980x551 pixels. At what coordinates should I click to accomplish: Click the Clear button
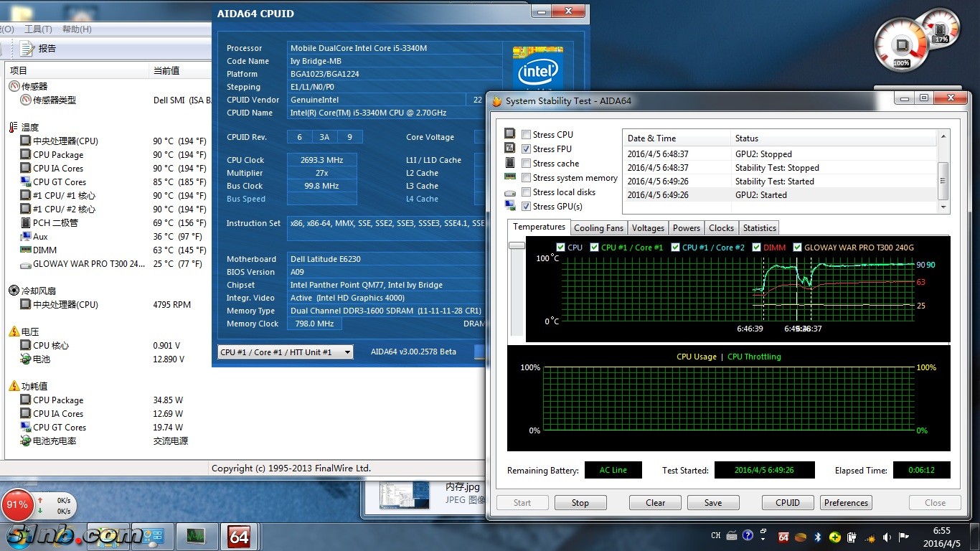655,503
